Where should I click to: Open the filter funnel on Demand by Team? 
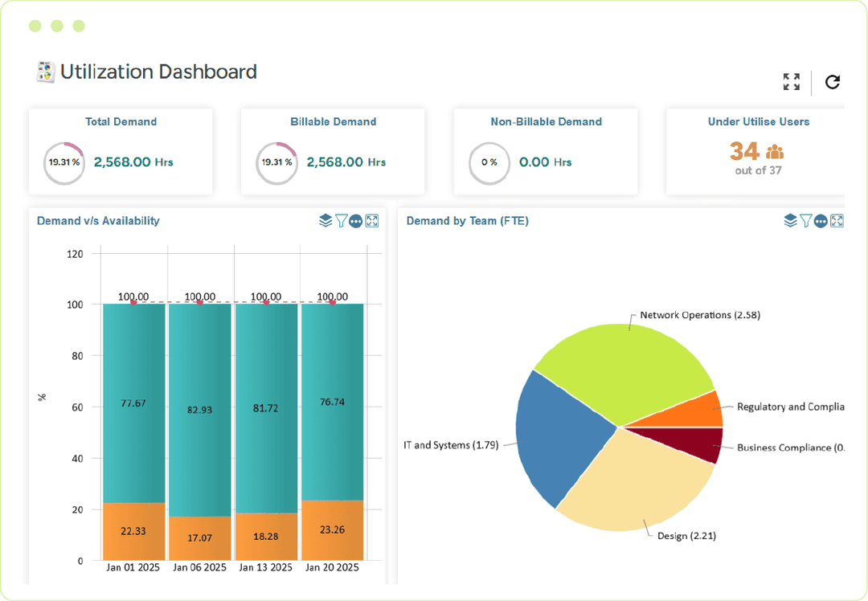coord(805,220)
